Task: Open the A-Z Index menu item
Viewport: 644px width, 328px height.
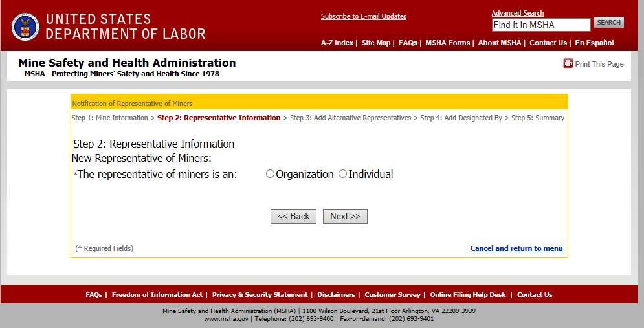Action: click(x=337, y=43)
